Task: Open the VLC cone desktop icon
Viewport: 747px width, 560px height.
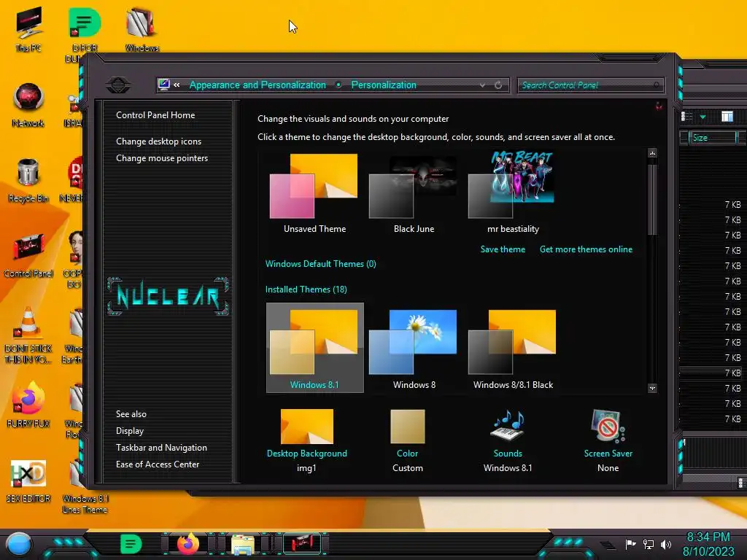Action: tap(28, 335)
